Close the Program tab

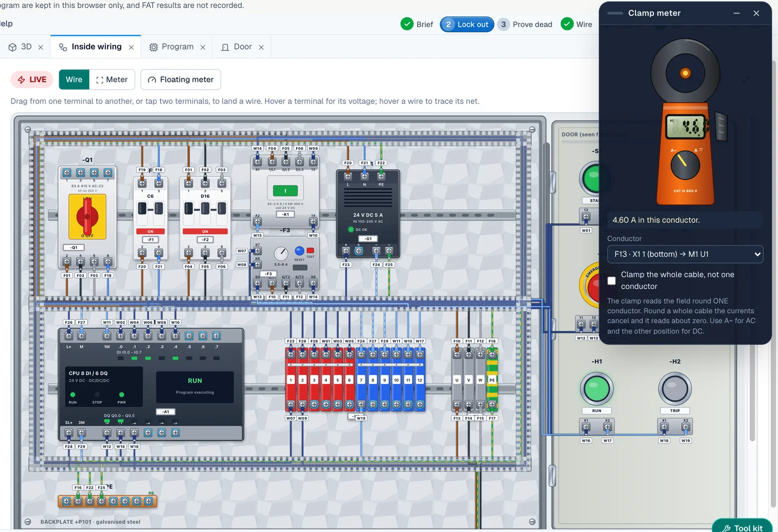203,47
